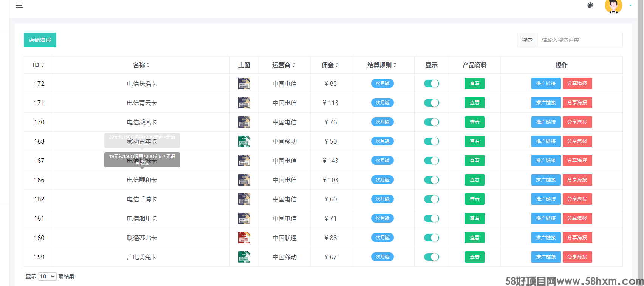Sort table by ID column

pos(39,65)
